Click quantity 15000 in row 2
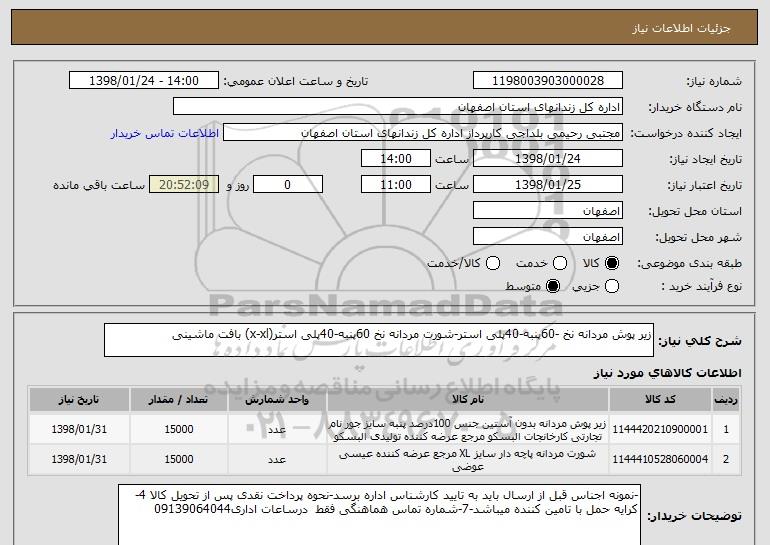Viewport: 770px width, 545px height. (179, 460)
